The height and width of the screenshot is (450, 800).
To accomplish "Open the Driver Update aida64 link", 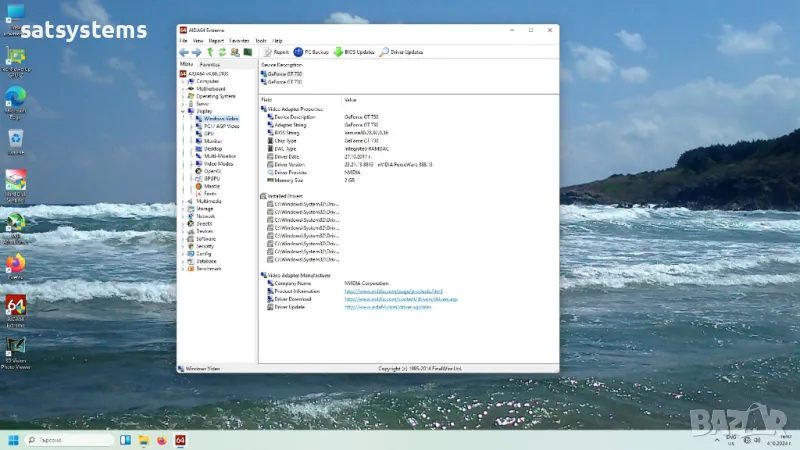I will [389, 307].
